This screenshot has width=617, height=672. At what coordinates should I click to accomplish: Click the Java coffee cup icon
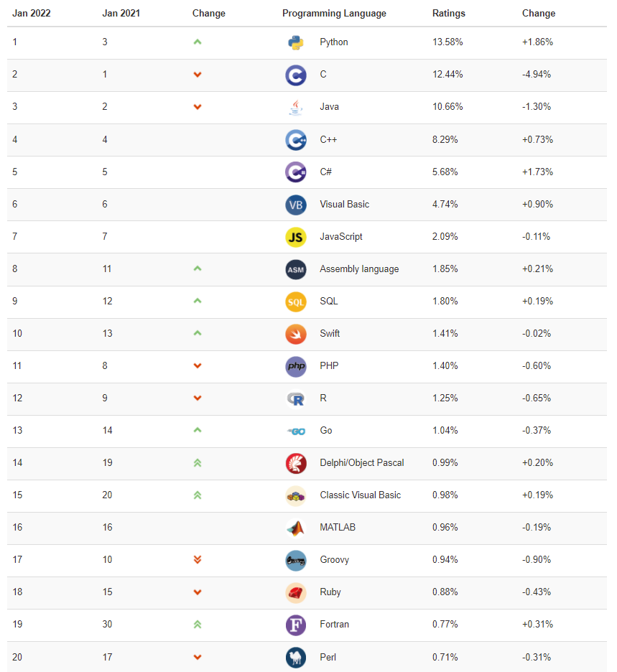(295, 107)
